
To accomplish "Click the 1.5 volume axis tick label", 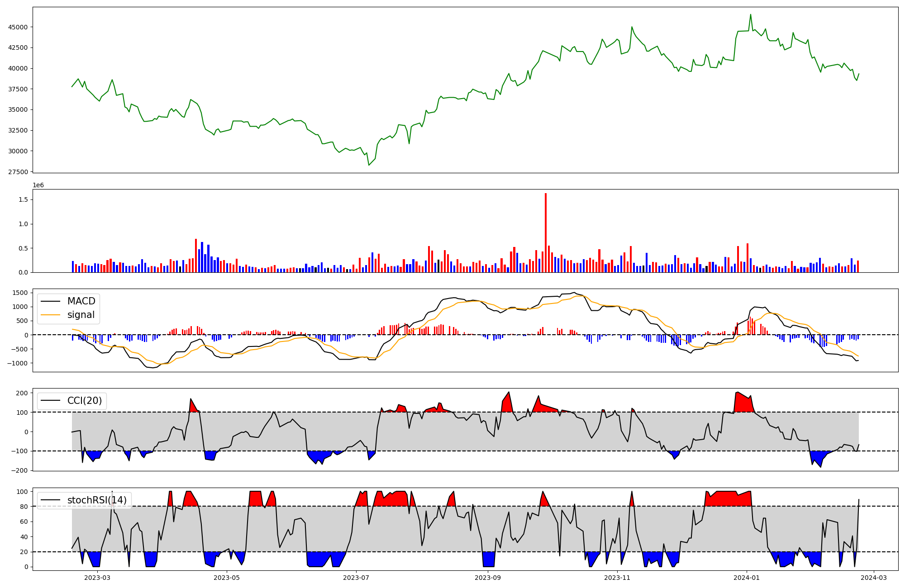I will [x=23, y=200].
